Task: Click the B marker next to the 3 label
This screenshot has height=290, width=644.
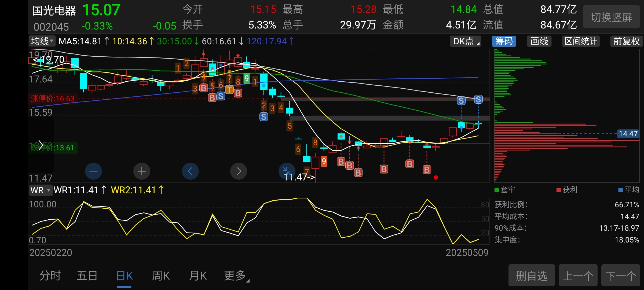Action: 204,88
